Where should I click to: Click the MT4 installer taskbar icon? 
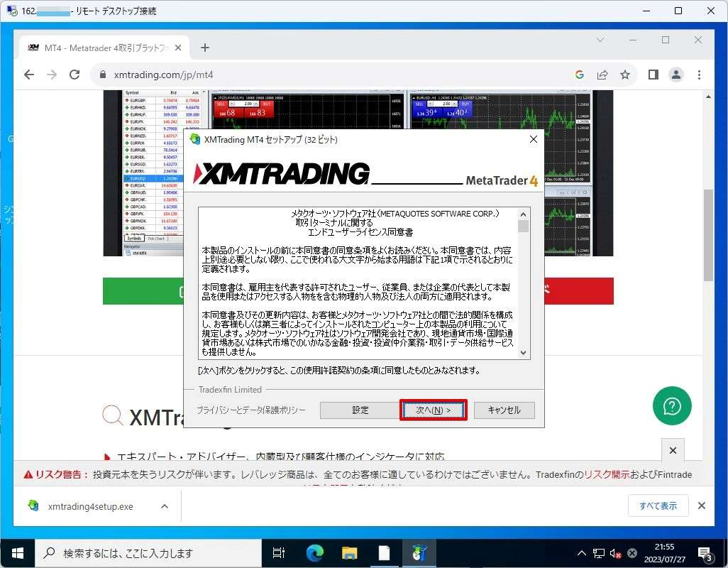419,553
